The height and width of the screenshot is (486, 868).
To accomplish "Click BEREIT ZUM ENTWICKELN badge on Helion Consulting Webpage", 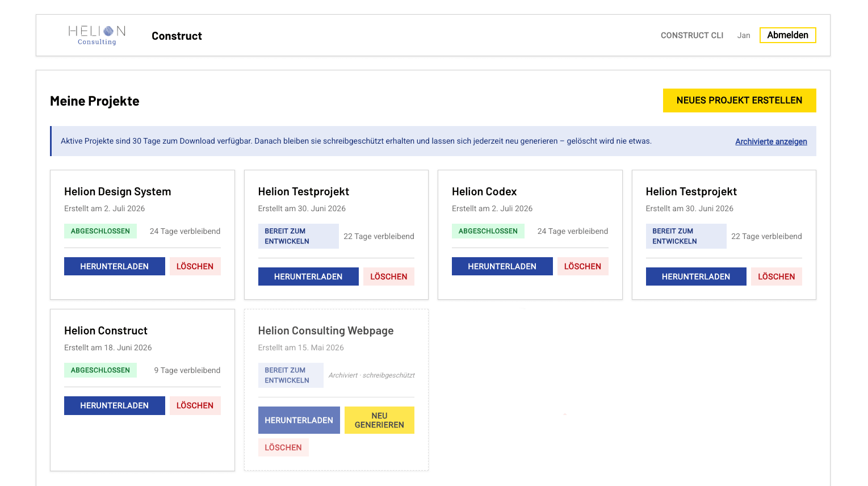I will coord(291,375).
